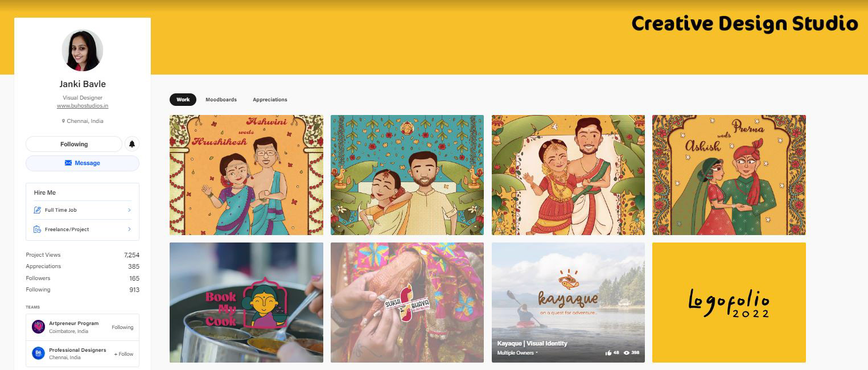868x370 pixels.
Task: Click Janki Bavle's profile avatar
Action: pos(83,51)
